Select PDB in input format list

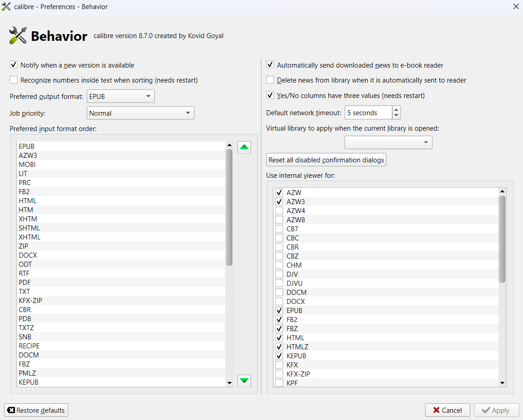tap(121, 319)
